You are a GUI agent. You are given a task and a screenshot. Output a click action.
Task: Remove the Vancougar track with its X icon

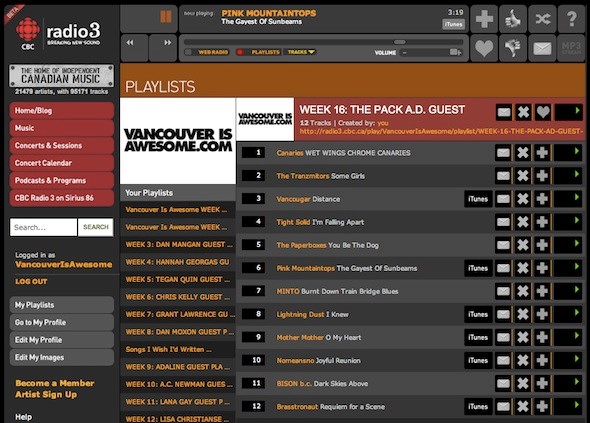(x=523, y=199)
